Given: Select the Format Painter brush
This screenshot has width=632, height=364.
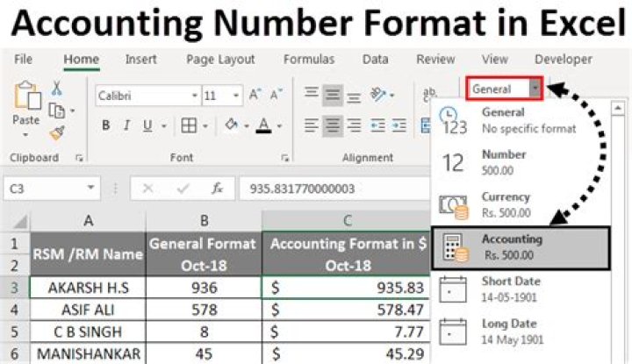Looking at the screenshot, I should pyautogui.click(x=57, y=132).
